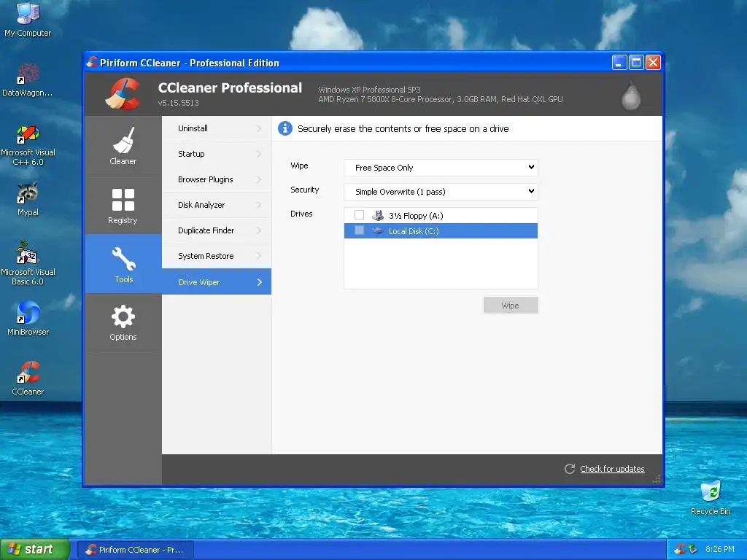Click chevron next to Uninstall
747x560 pixels.
coord(259,128)
